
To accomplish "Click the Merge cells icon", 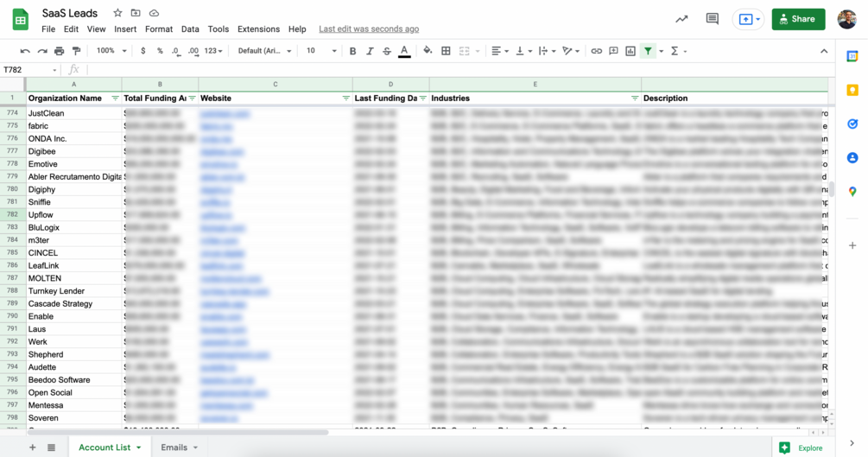I will tap(465, 51).
